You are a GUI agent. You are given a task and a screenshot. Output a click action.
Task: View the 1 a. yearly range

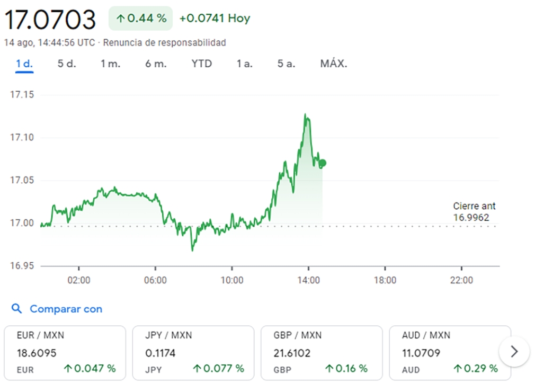(244, 64)
